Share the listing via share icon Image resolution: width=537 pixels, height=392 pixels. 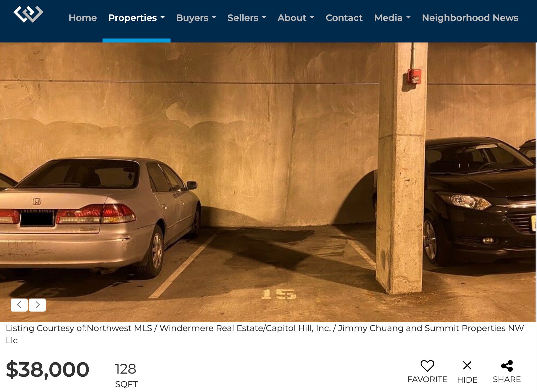(x=507, y=366)
